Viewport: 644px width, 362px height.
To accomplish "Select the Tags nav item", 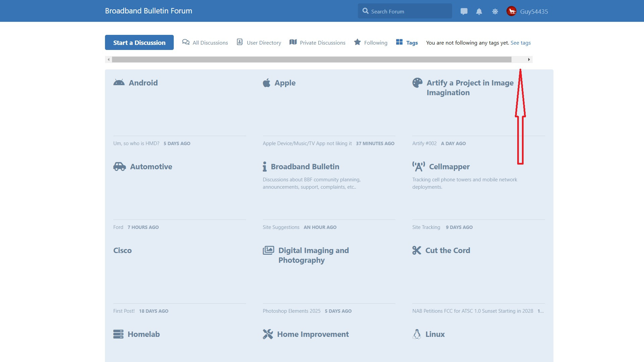I will coord(407,43).
